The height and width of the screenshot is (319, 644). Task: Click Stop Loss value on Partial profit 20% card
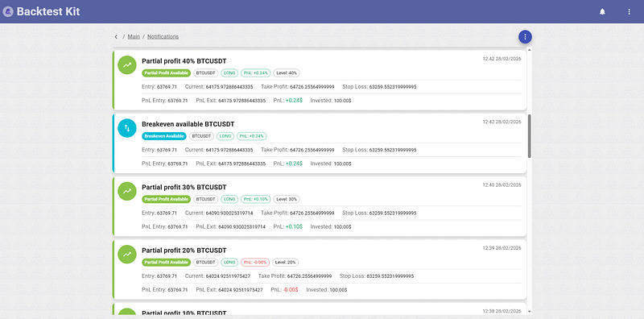tap(390, 276)
